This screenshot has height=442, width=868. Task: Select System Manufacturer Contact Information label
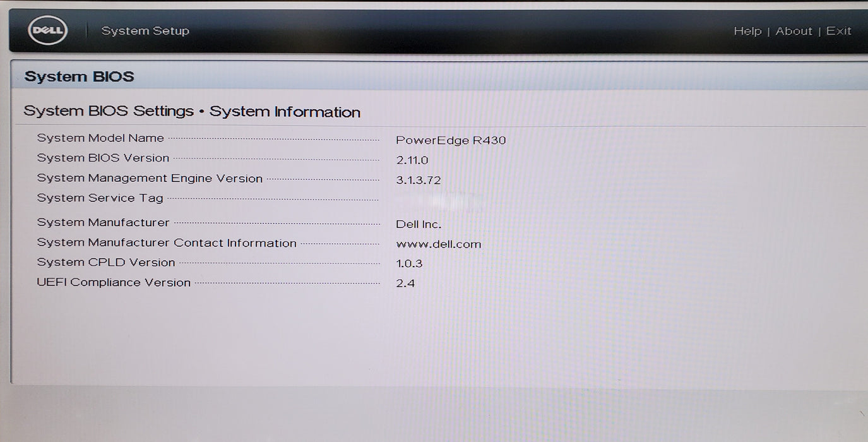(167, 242)
